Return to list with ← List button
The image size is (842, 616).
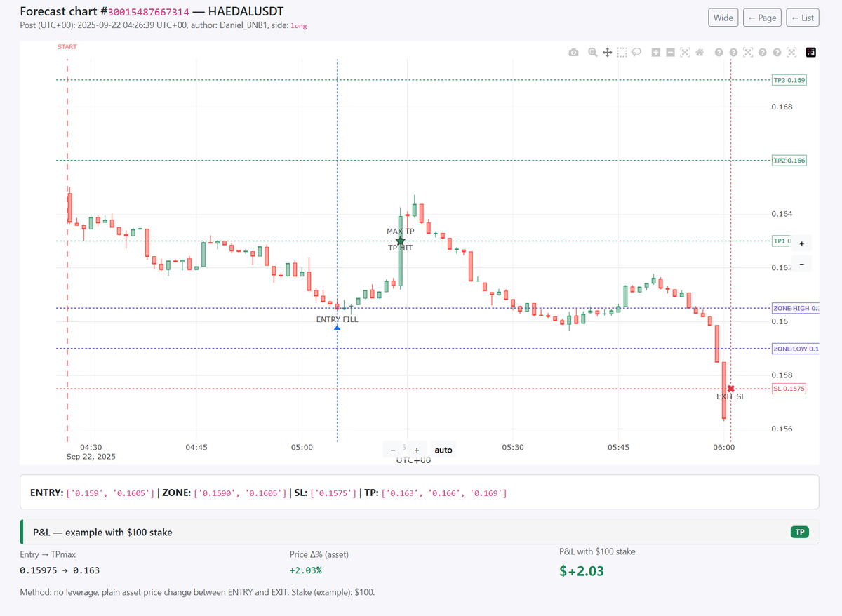(802, 18)
